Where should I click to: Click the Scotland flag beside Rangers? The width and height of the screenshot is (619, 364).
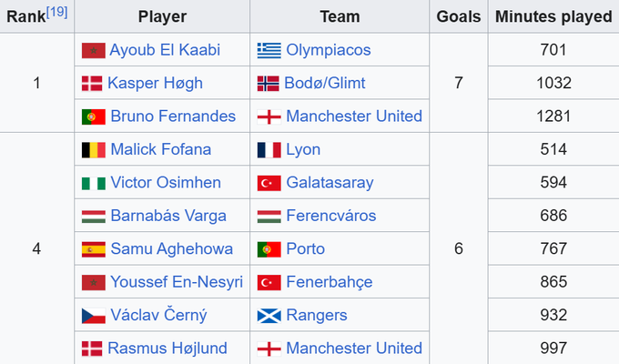(269, 316)
